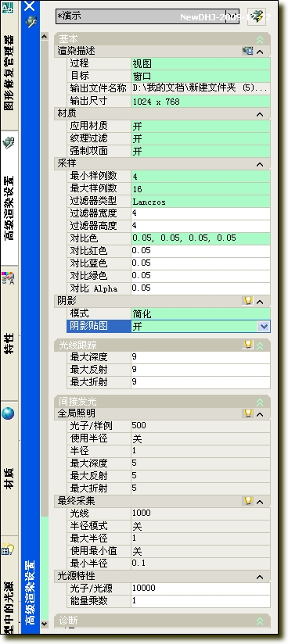The image size is (288, 644).
Task: Click the 半径模式 value 关
Action: coord(201,526)
